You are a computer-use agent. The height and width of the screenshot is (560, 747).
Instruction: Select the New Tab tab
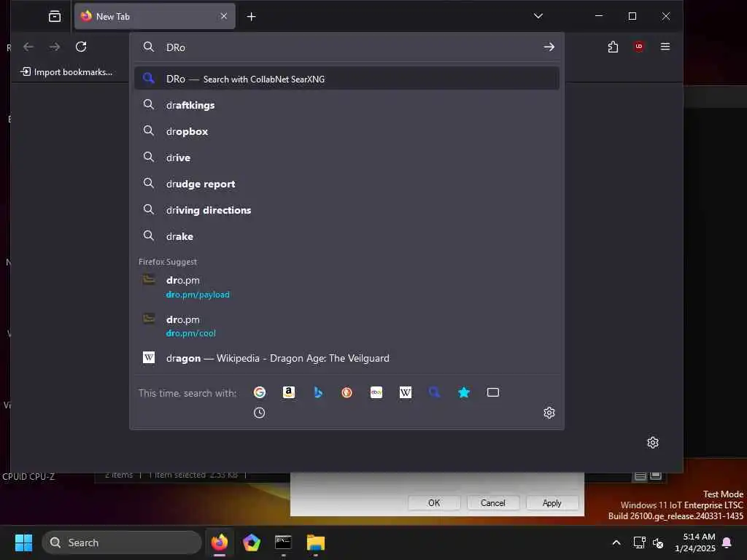coord(155,16)
